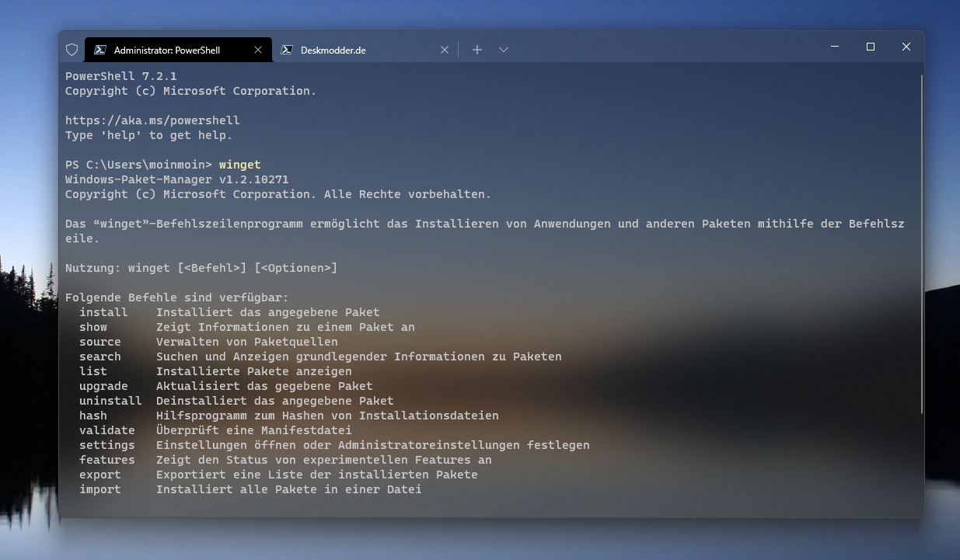Click 'Hilfsprogramm zum Hashen von Installationsdateien'

coord(327,416)
